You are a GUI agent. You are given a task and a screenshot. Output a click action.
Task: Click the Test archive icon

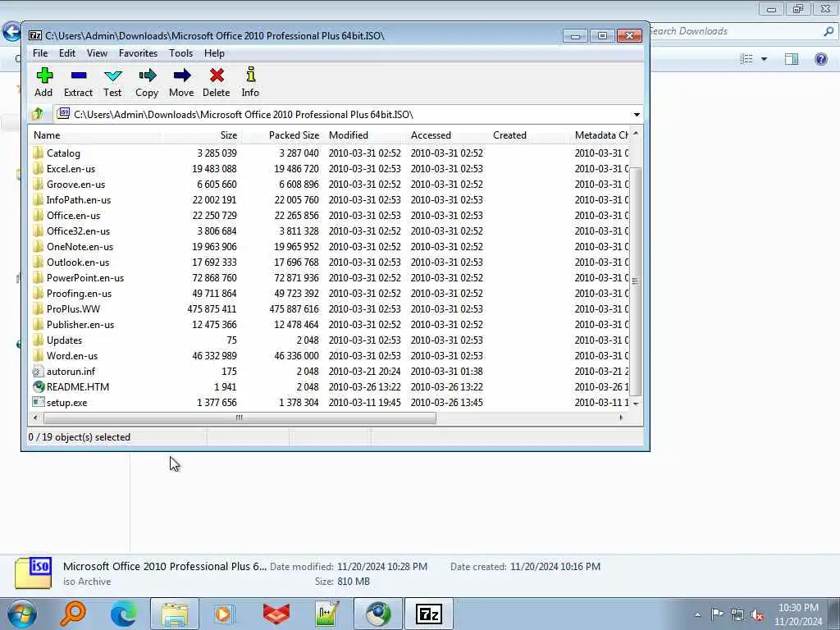pos(112,75)
